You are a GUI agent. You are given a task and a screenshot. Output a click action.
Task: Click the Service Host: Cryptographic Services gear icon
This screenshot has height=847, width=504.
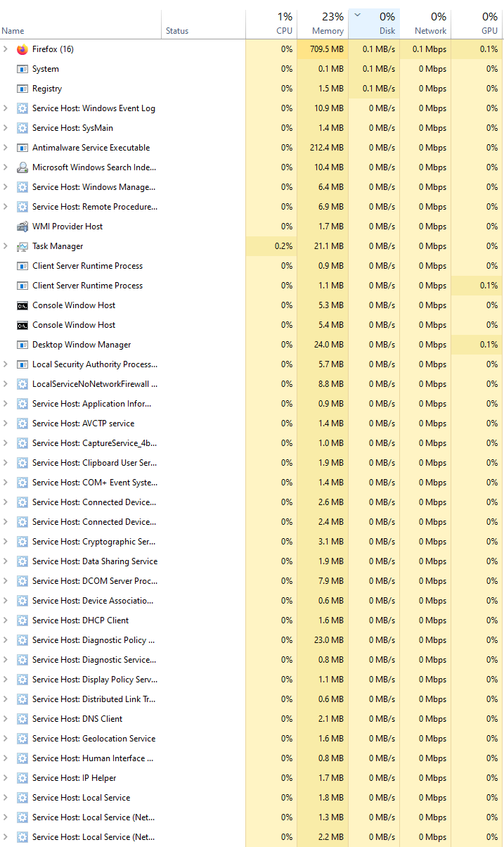tap(22, 542)
